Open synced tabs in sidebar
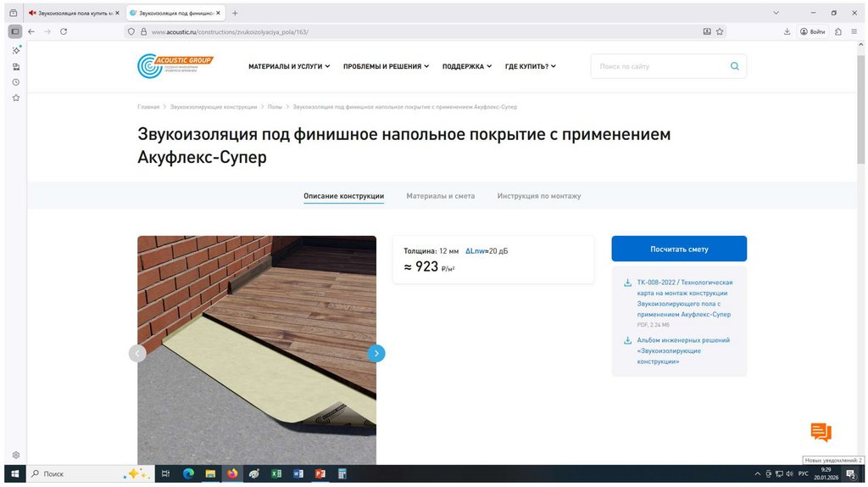This screenshot has width=868, height=487. (x=16, y=66)
